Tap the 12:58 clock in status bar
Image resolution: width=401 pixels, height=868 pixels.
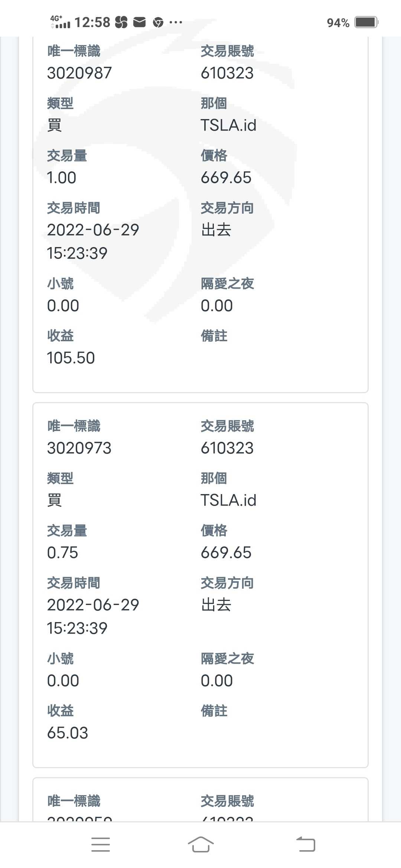(92, 23)
